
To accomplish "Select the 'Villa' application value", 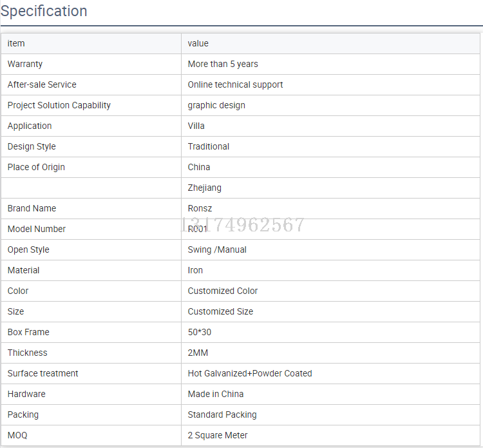I will coord(196,126).
